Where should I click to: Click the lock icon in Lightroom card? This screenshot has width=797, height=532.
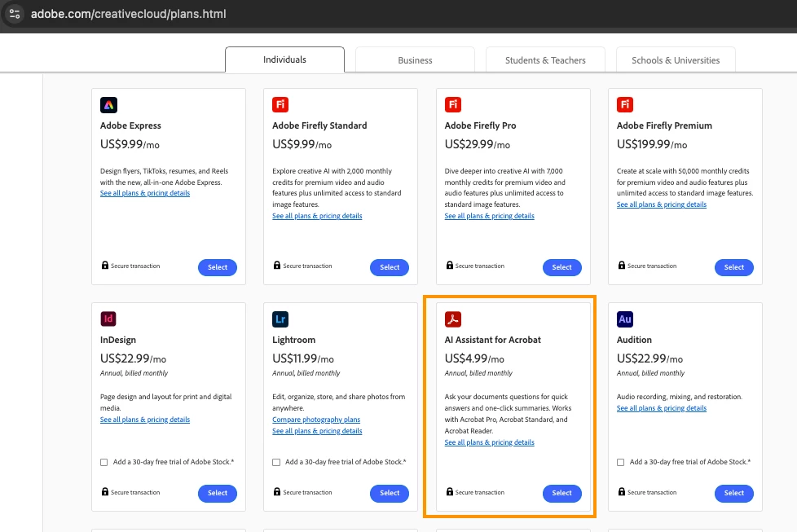coord(277,492)
